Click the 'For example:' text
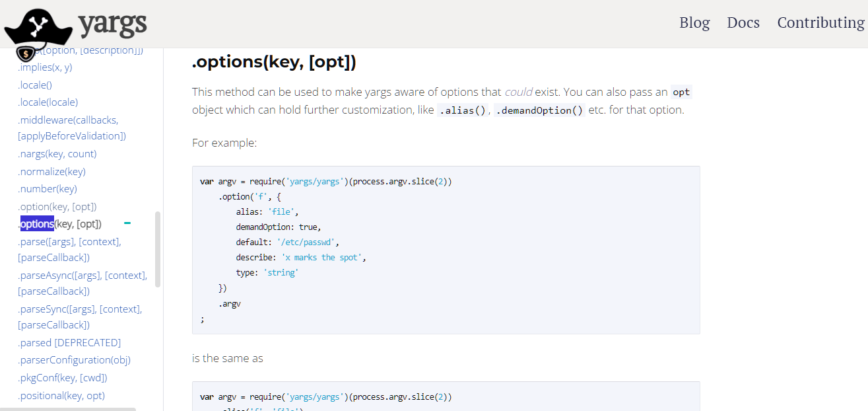The width and height of the screenshot is (868, 411). pos(224,143)
